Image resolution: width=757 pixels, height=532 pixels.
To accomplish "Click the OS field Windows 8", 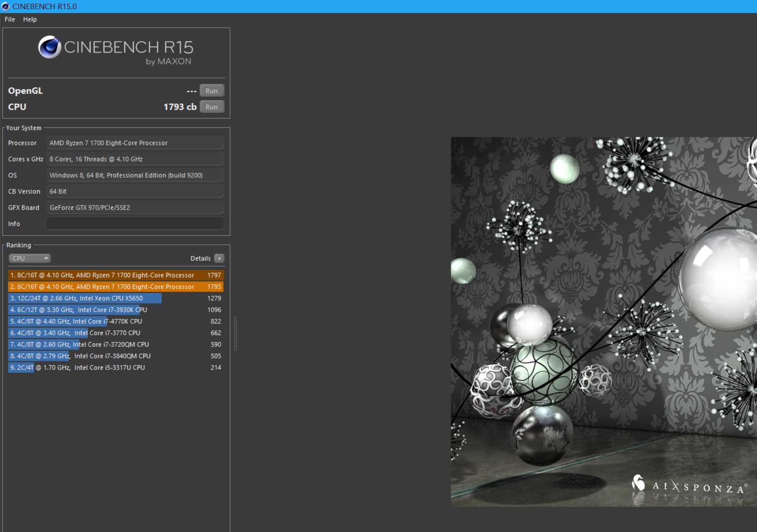I will pyautogui.click(x=135, y=175).
